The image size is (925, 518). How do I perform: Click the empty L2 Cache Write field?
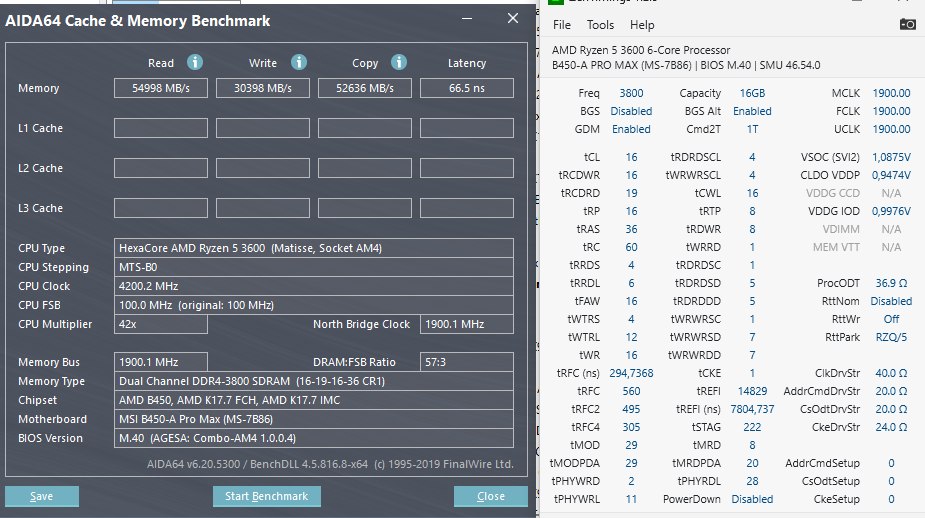(263, 168)
